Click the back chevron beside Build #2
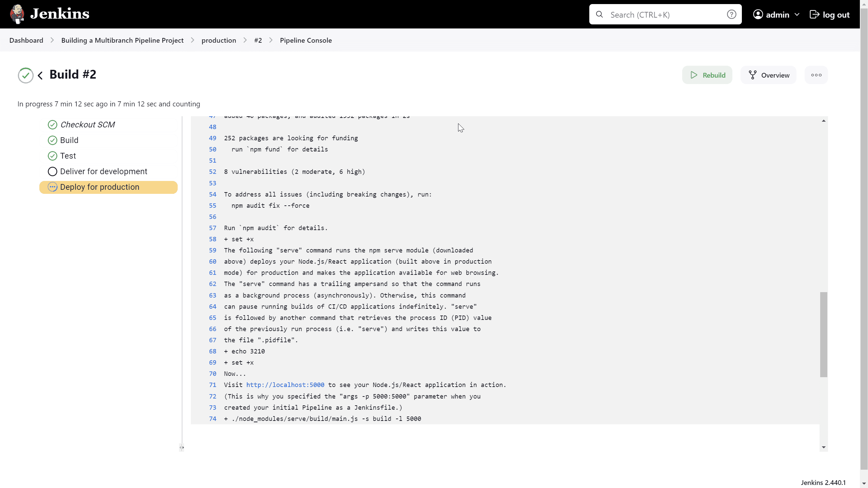 [x=40, y=75]
